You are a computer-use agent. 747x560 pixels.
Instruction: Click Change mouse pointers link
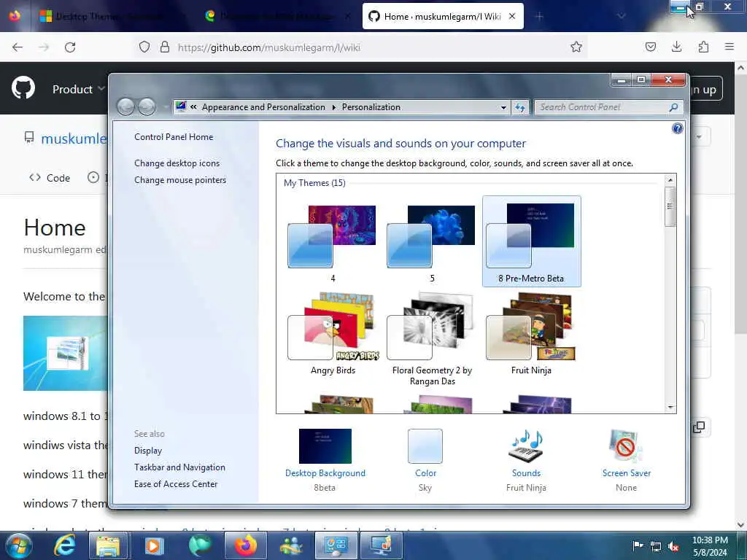coord(180,180)
